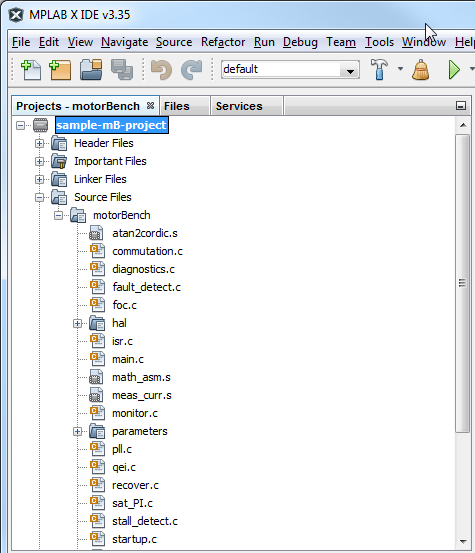
Task: Click the Open Project toolbar icon
Action: [x=91, y=69]
